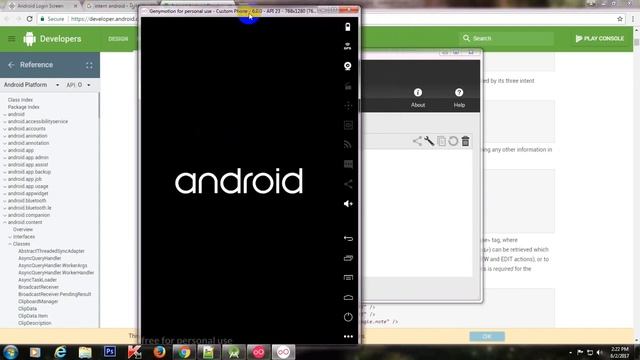Open the more options dots in emulator sidebar
The image size is (640, 360).
(348, 336)
